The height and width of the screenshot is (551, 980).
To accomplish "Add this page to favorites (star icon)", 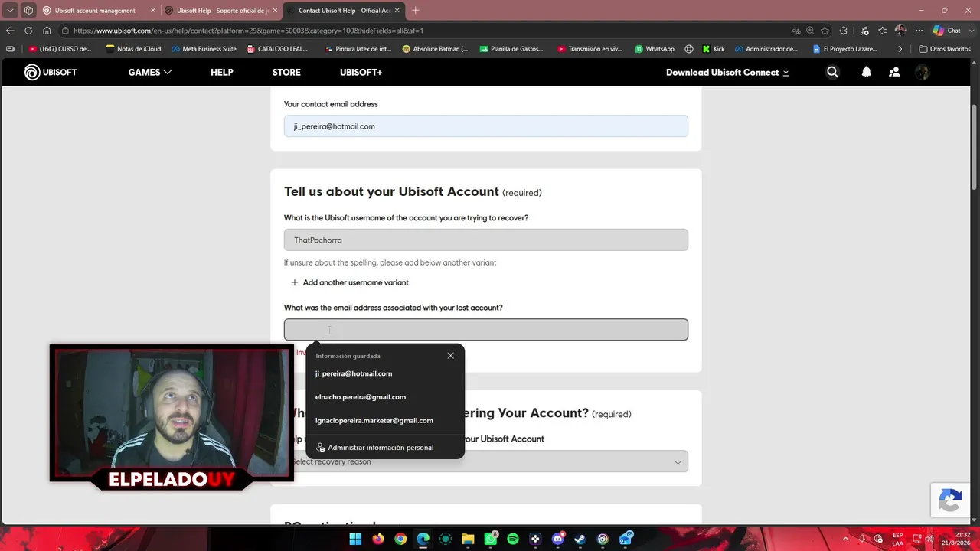I will click(x=825, y=31).
